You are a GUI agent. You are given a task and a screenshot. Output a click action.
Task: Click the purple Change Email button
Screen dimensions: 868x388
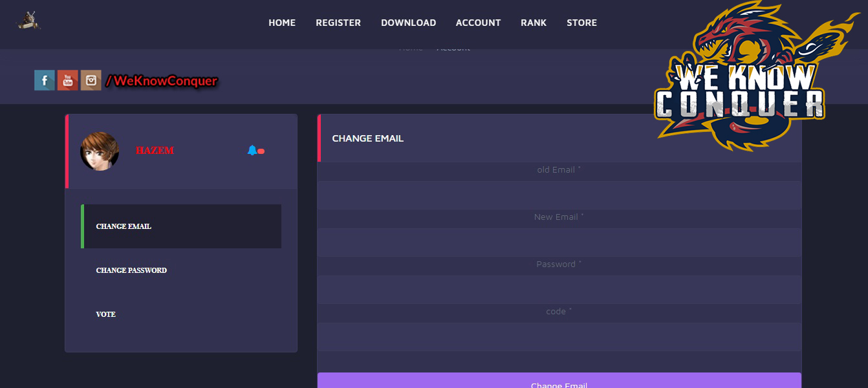pos(559,381)
